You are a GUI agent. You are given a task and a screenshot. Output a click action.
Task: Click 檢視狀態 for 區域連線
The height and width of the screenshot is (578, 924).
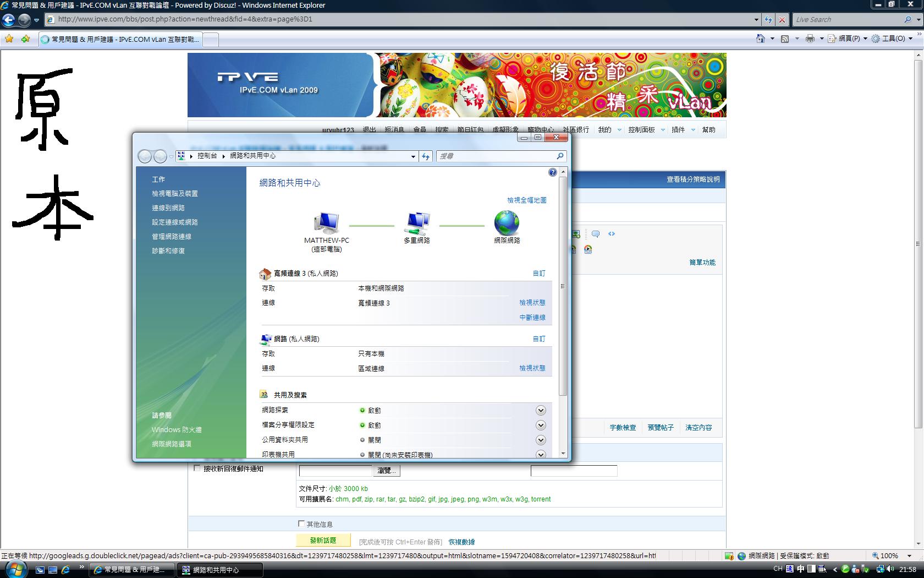tap(532, 368)
